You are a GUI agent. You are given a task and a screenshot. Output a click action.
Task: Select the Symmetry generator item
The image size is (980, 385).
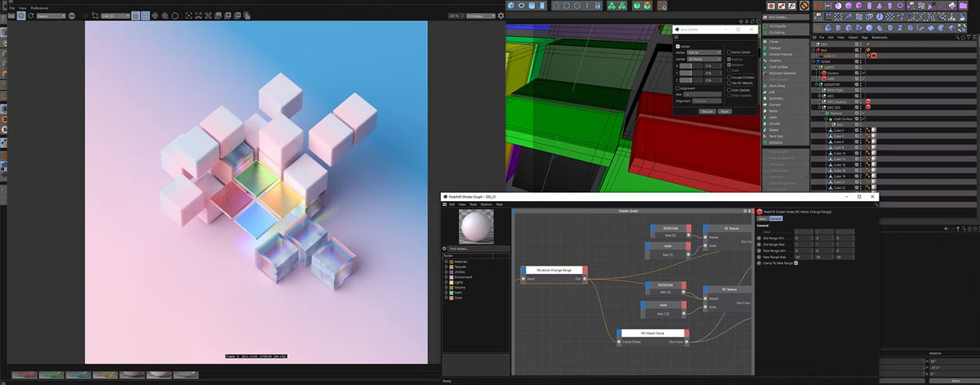(x=784, y=98)
